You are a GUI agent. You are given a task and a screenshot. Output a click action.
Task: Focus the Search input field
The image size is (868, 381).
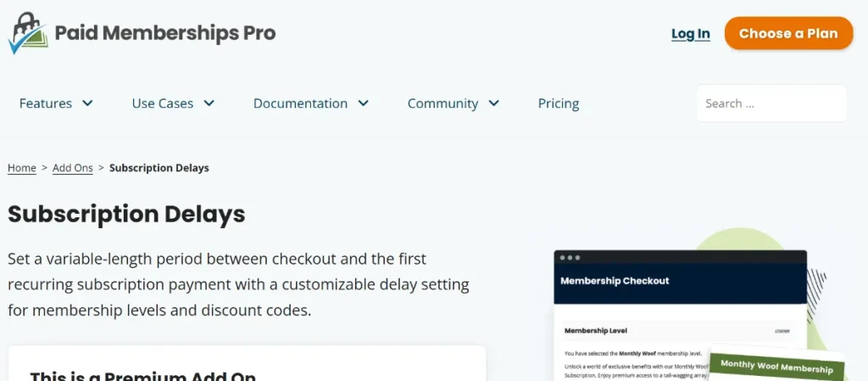(771, 103)
